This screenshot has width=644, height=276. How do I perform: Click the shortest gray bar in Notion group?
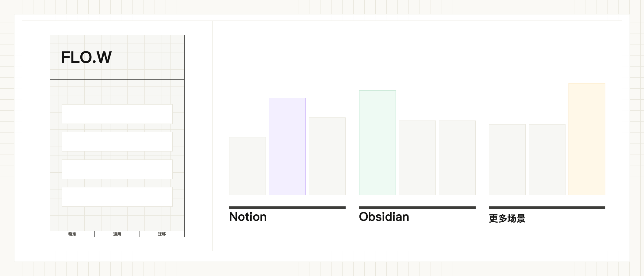click(x=247, y=166)
